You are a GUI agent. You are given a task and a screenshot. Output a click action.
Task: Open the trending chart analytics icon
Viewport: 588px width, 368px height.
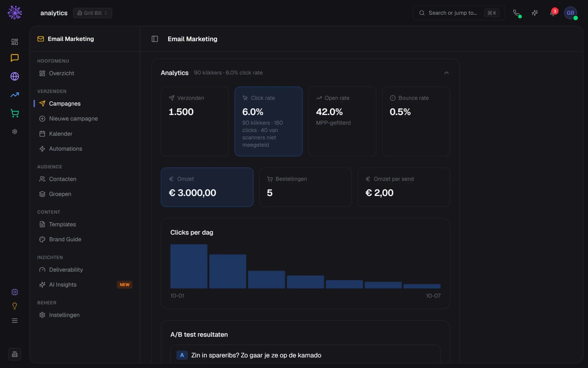tap(15, 95)
